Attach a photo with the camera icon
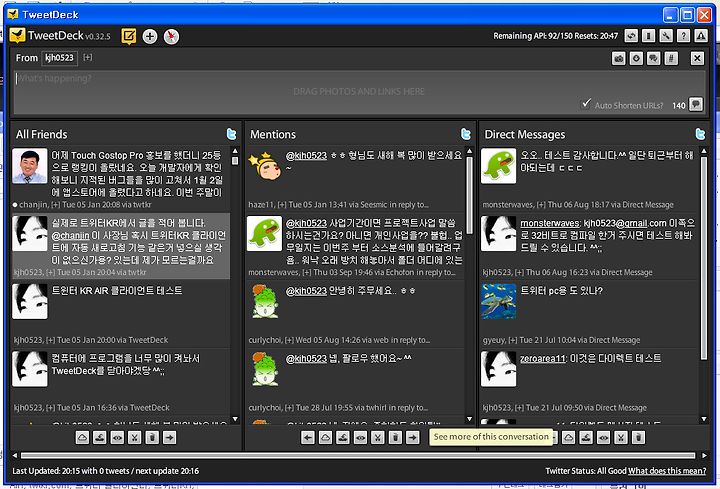The width and height of the screenshot is (720, 489). coord(619,58)
